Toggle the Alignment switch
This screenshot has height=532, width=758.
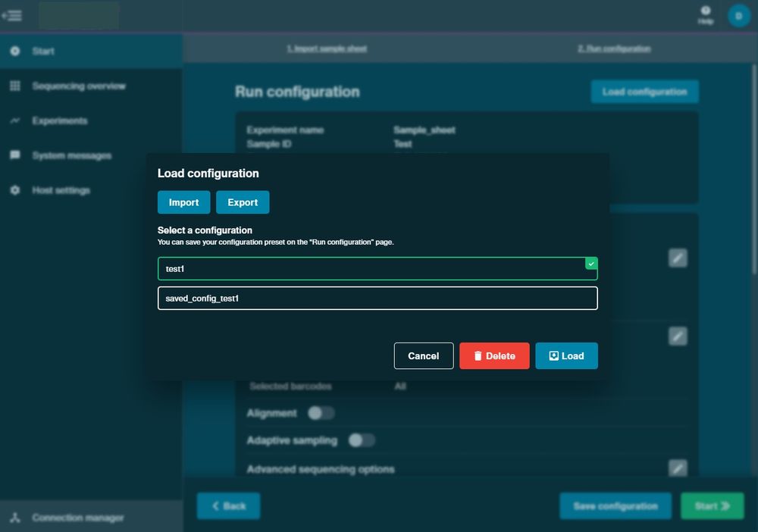[321, 413]
